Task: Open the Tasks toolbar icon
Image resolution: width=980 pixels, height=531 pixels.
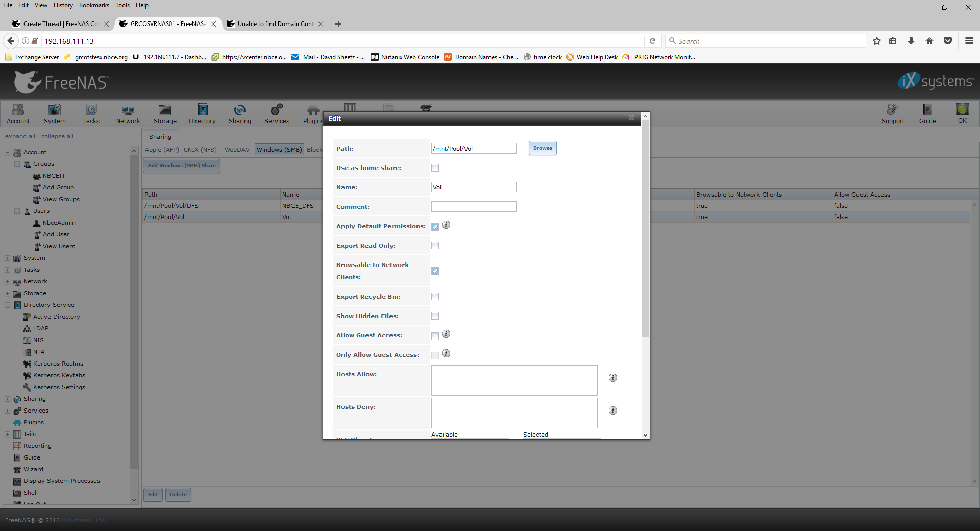Action: tap(91, 114)
